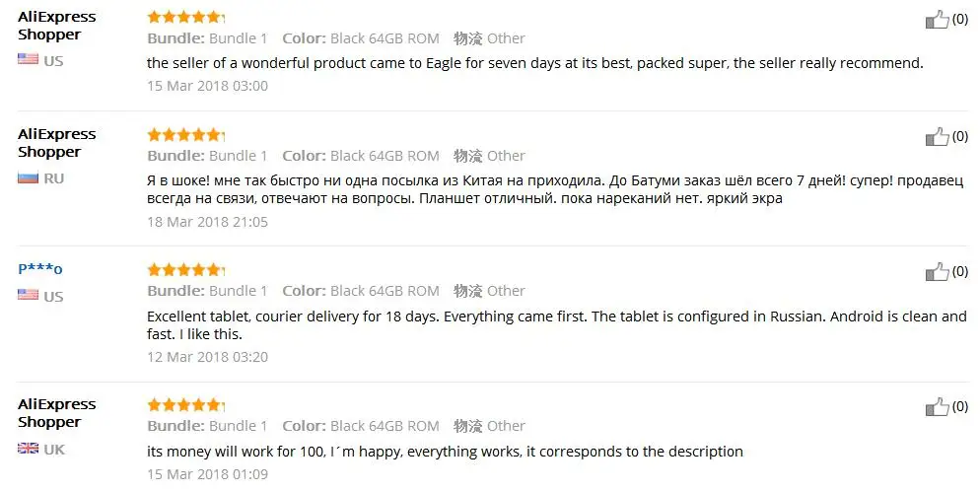Click star rating on the UK shopper's review

(x=185, y=404)
